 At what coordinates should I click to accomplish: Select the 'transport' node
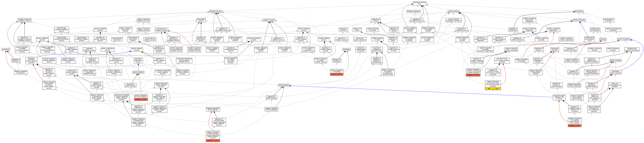click(603, 39)
